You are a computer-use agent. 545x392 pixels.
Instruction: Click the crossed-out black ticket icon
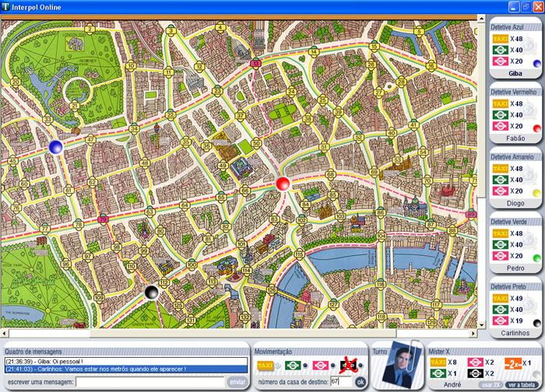pos(348,365)
